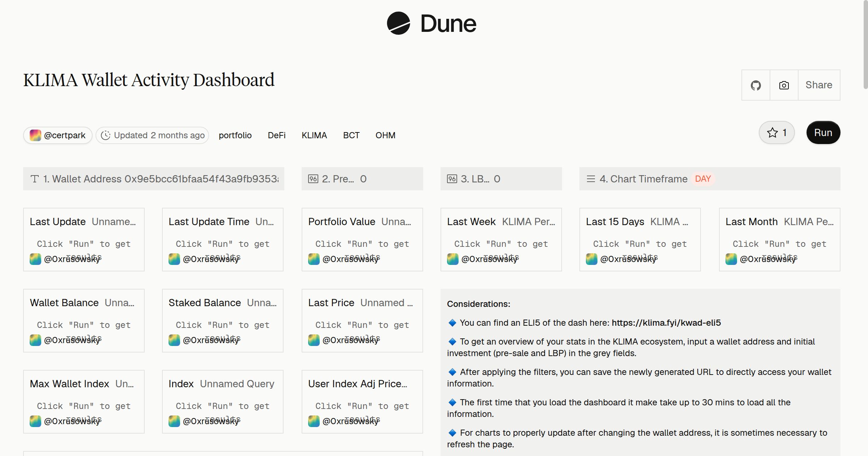Select the OHM tag
Image resolution: width=868 pixels, height=456 pixels.
[x=386, y=135]
